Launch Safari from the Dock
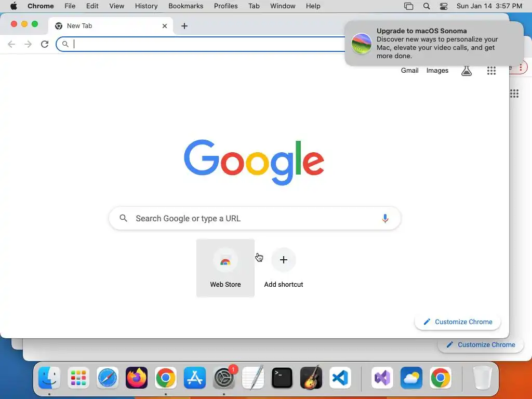This screenshot has width=532, height=399. tap(108, 378)
